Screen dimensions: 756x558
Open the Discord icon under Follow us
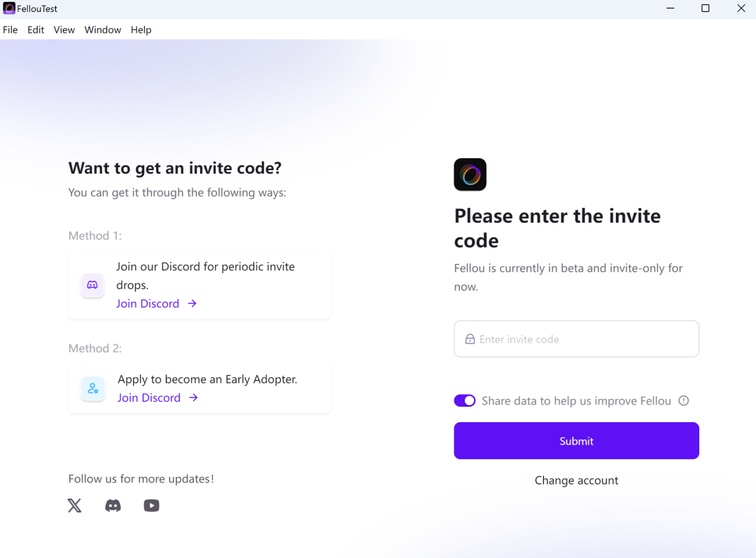pos(113,505)
